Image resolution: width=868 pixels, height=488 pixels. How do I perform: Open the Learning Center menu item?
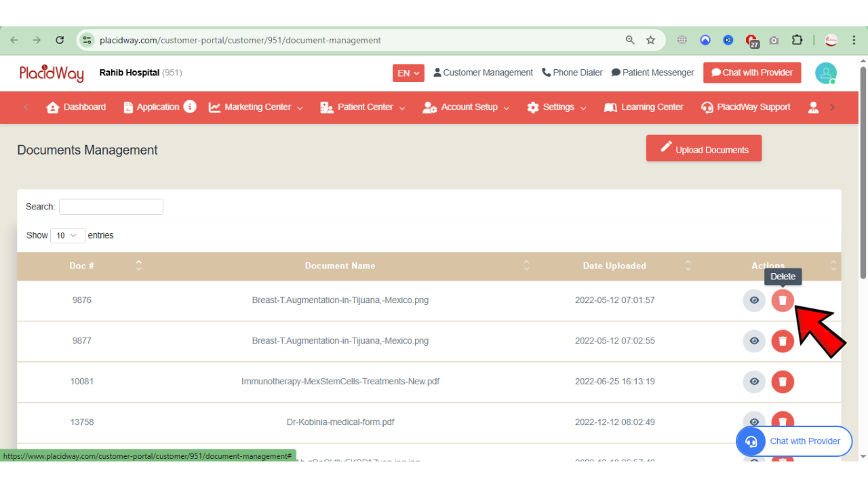pos(644,107)
